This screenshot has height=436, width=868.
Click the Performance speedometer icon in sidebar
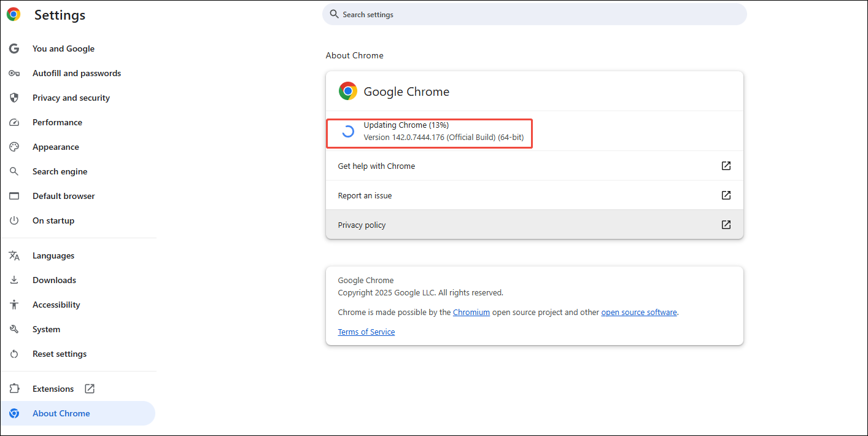pyautogui.click(x=14, y=122)
